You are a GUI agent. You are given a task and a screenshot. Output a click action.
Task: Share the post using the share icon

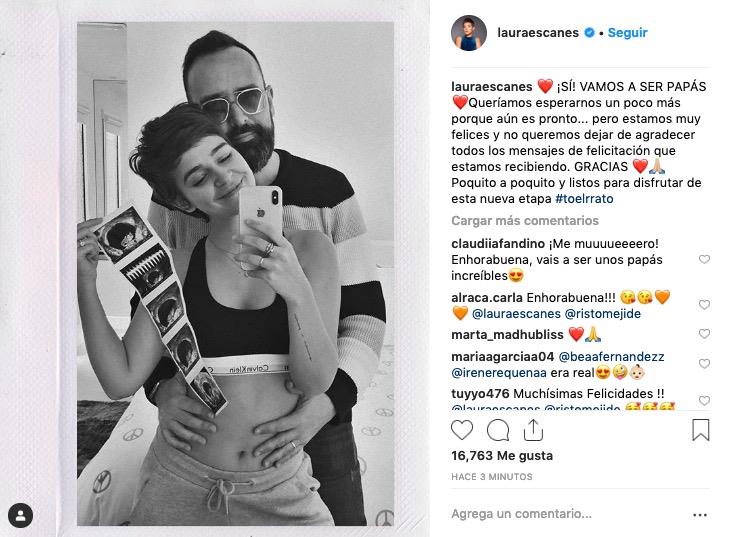[x=533, y=430]
